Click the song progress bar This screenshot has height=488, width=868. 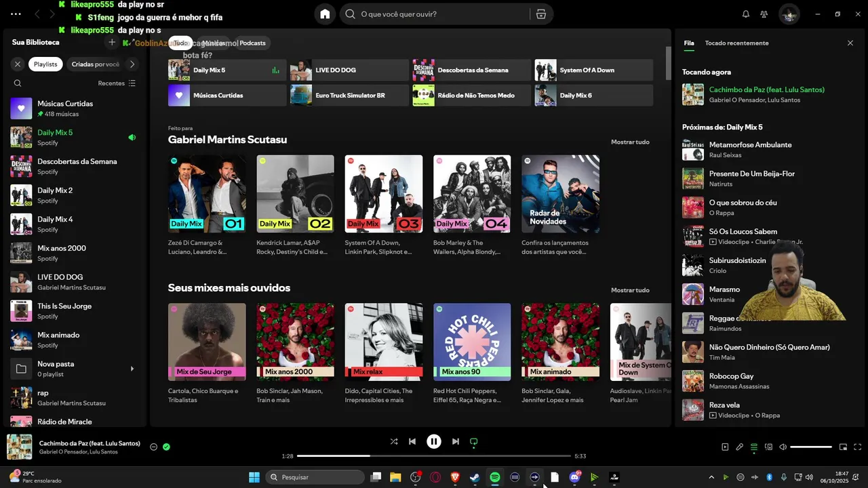434,456
